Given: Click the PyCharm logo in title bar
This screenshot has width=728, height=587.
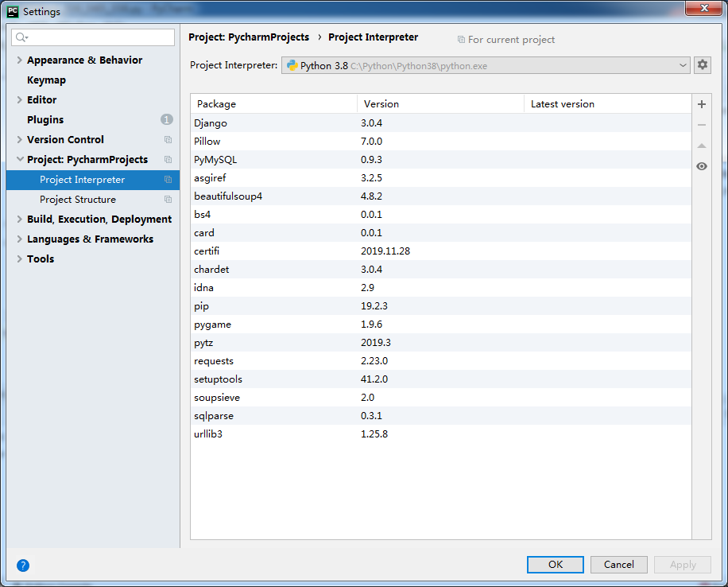Looking at the screenshot, I should [13, 11].
